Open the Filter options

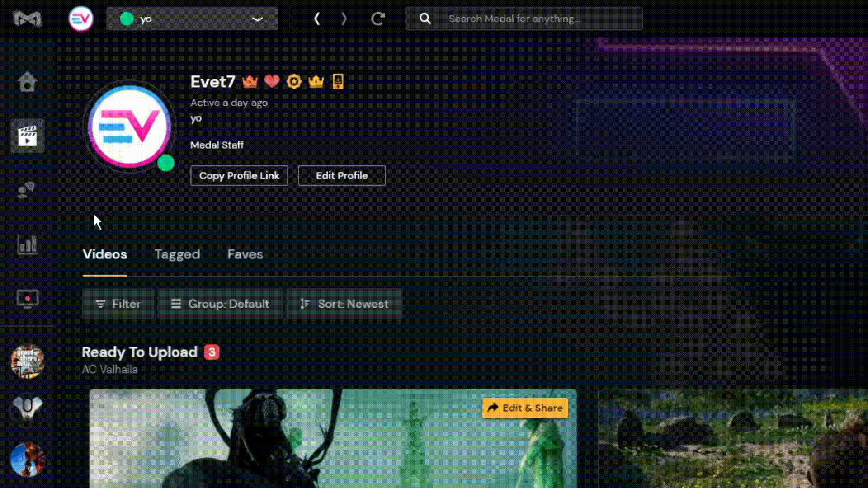(x=118, y=304)
